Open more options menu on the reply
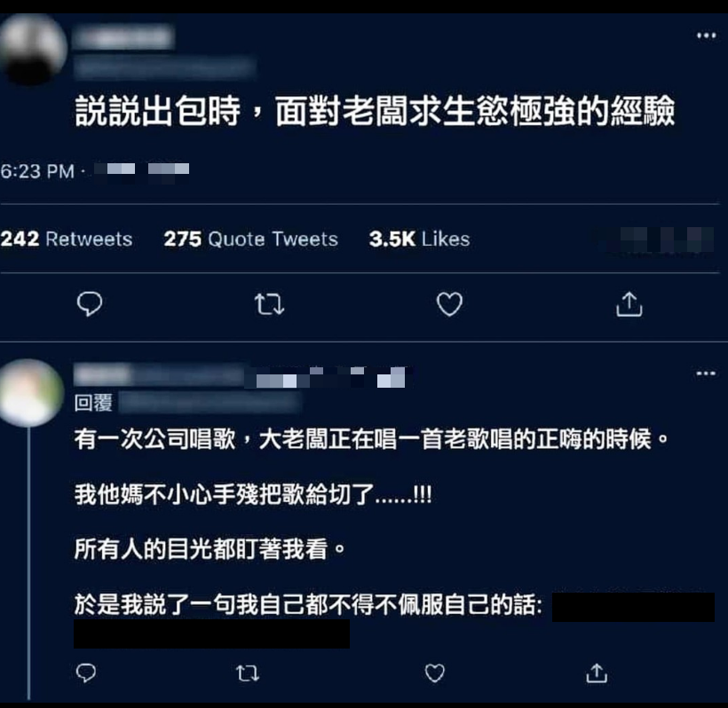 coord(706,373)
